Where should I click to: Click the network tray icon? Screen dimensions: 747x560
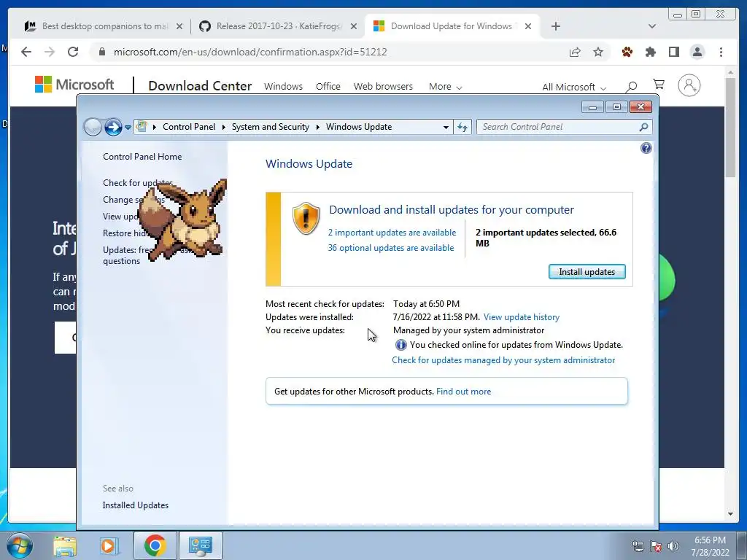coord(638,546)
